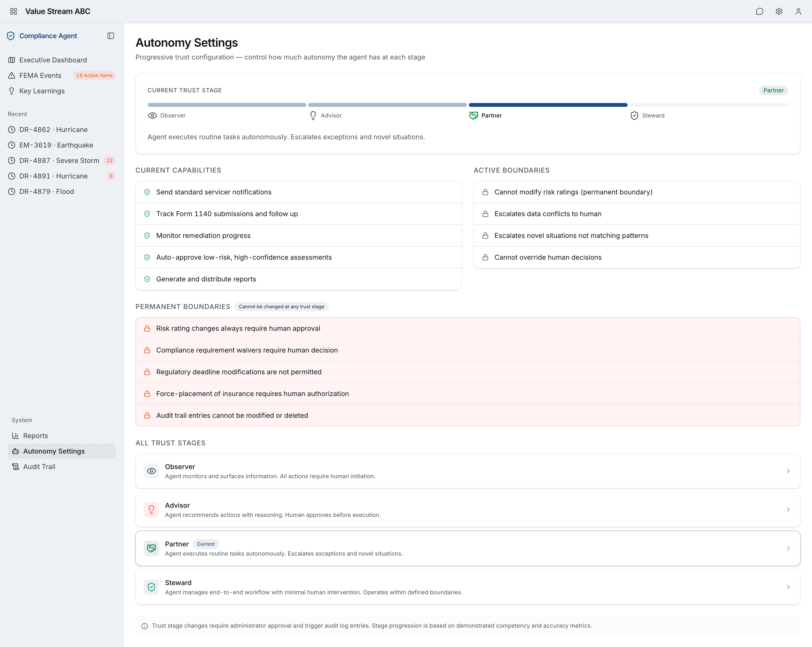This screenshot has width=812, height=647.
Task: Click shield check icon for Send standard servicer notifications
Action: point(147,192)
